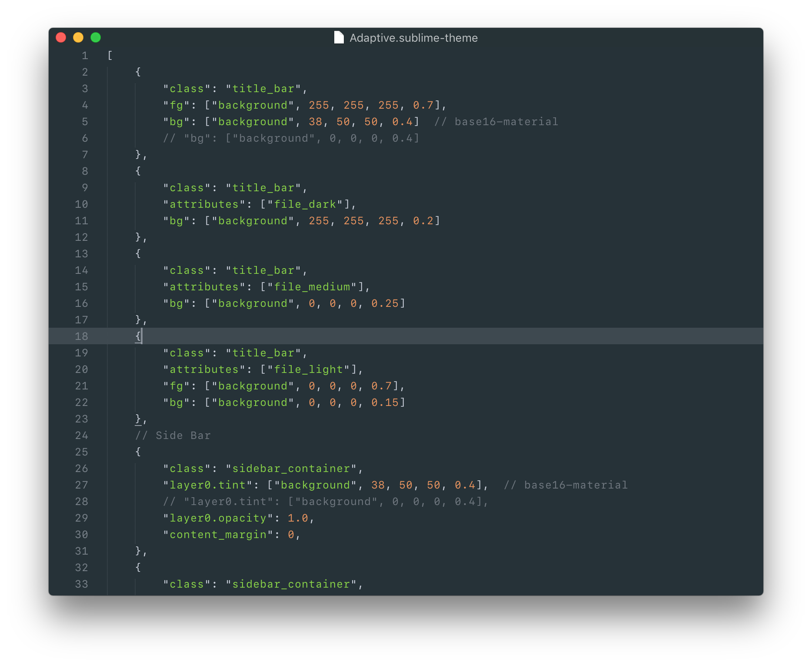
Task: Click the Adaptive.sublime-theme window title text
Action: click(413, 38)
